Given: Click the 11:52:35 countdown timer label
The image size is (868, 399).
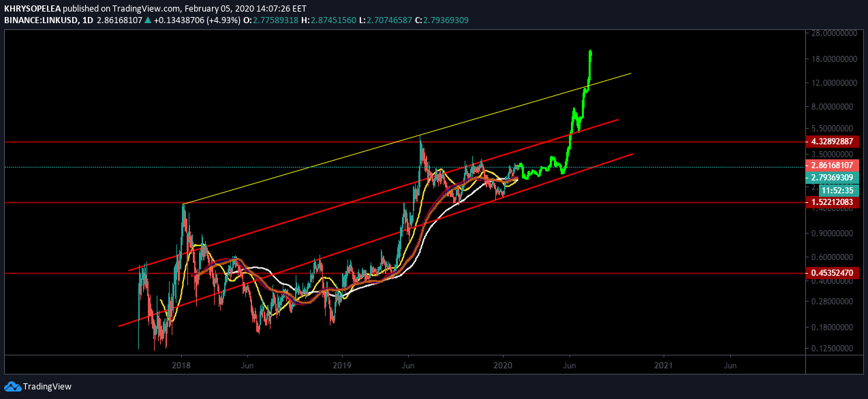Looking at the screenshot, I should click(837, 190).
